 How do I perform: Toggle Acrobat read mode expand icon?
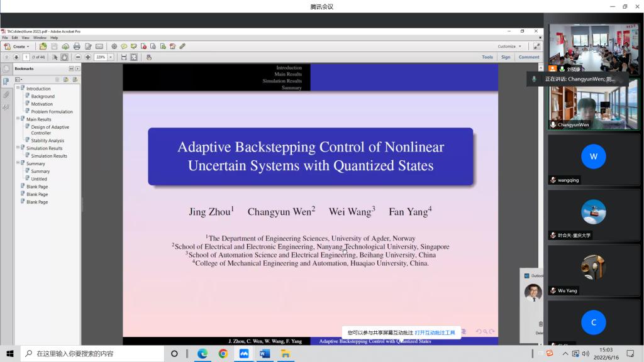536,47
